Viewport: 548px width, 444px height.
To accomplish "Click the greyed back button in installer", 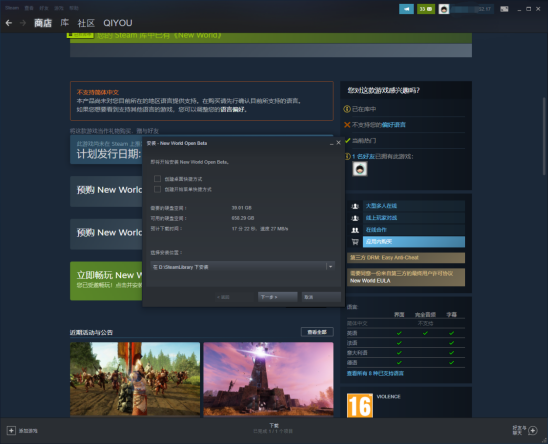I will (x=233, y=297).
